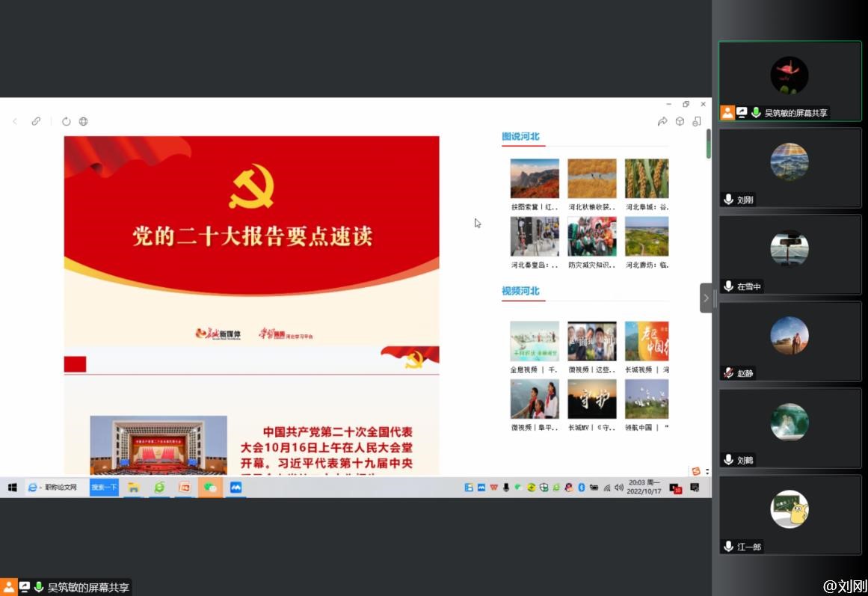Image resolution: width=868 pixels, height=596 pixels.
Task: Click the copy link chain icon
Action: pyautogui.click(x=36, y=121)
